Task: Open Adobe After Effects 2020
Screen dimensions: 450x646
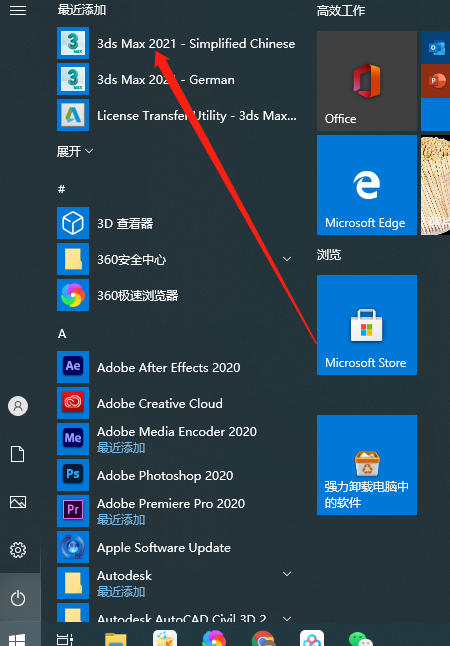Action: (177, 367)
